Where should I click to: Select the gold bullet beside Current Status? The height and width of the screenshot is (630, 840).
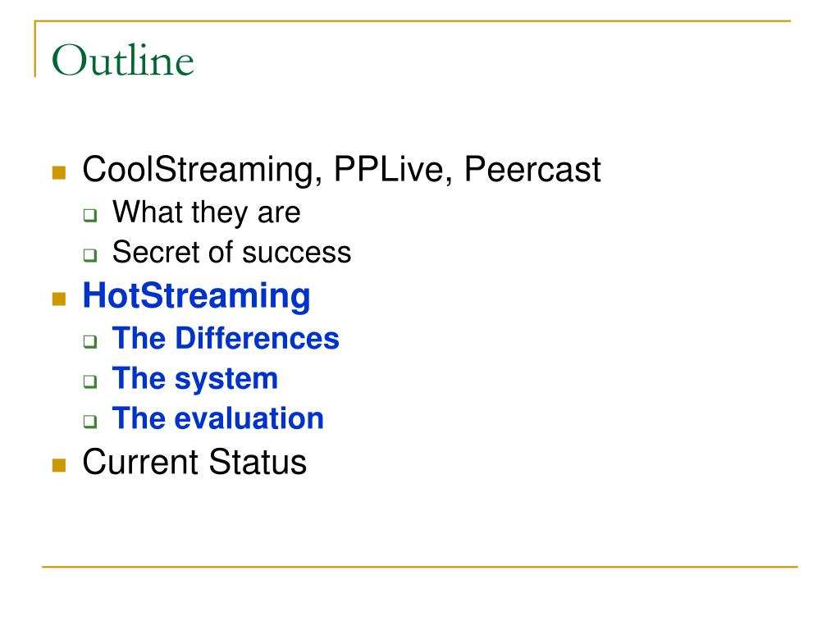(59, 465)
